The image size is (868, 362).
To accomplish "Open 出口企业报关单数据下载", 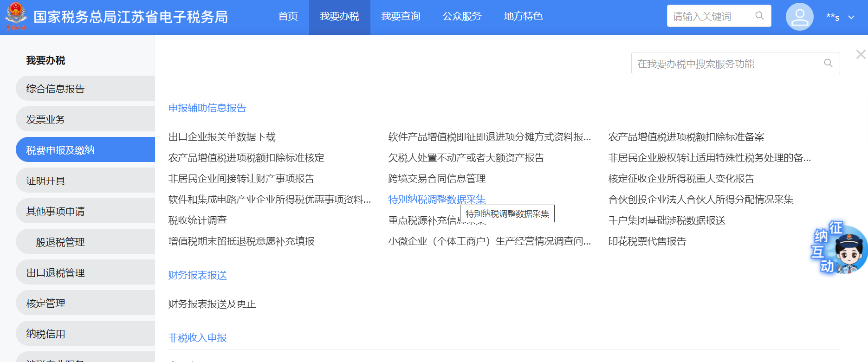I will [222, 137].
